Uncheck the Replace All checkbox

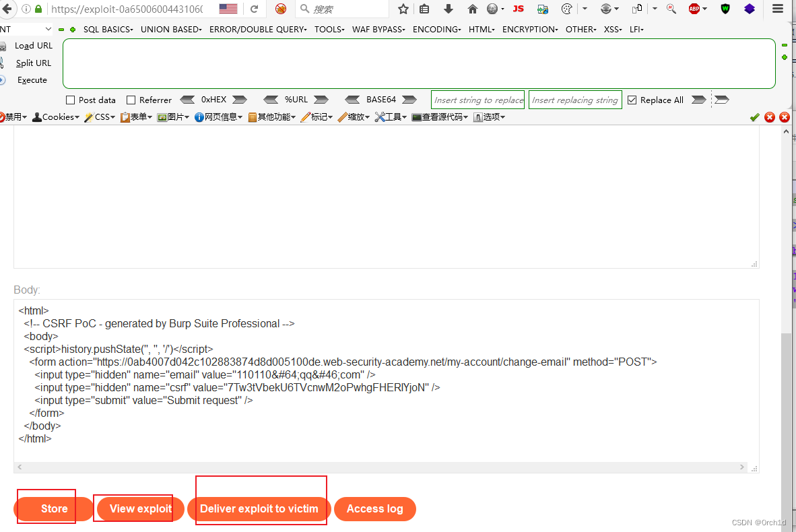point(632,100)
